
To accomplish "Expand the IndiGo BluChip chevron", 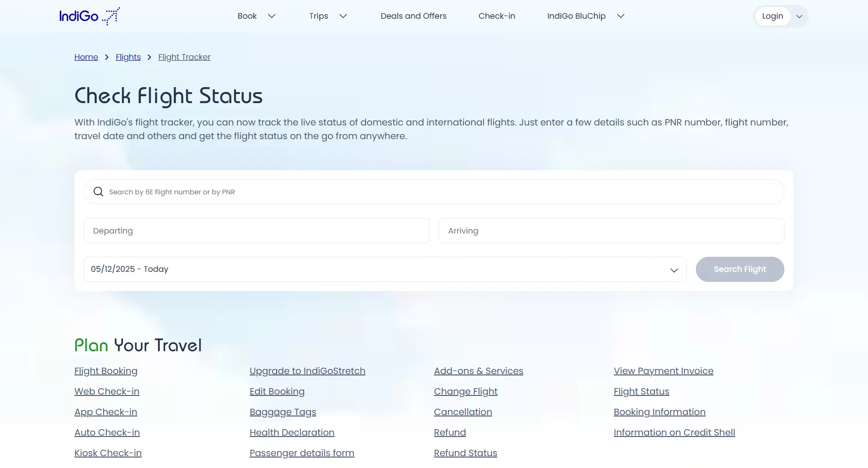I will pyautogui.click(x=621, y=16).
